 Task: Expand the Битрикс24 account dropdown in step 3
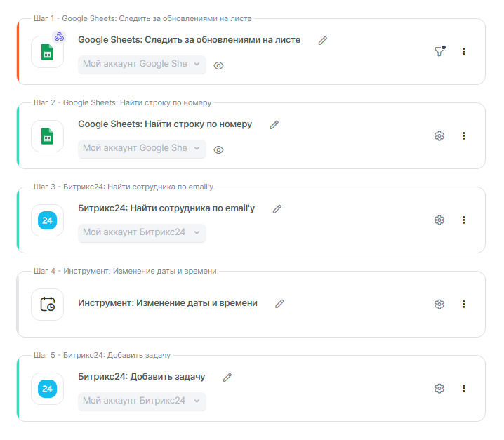tap(142, 232)
